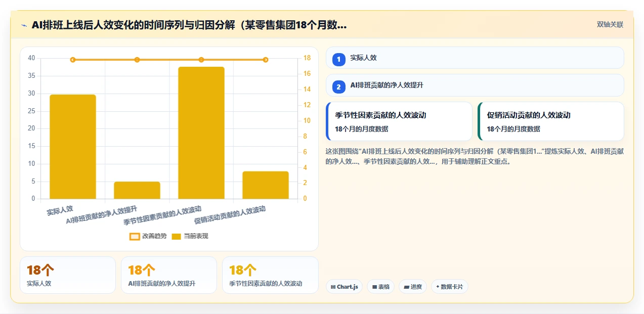This screenshot has height=314, width=644.
Task: Click the number 1 badge
Action: pos(339,59)
